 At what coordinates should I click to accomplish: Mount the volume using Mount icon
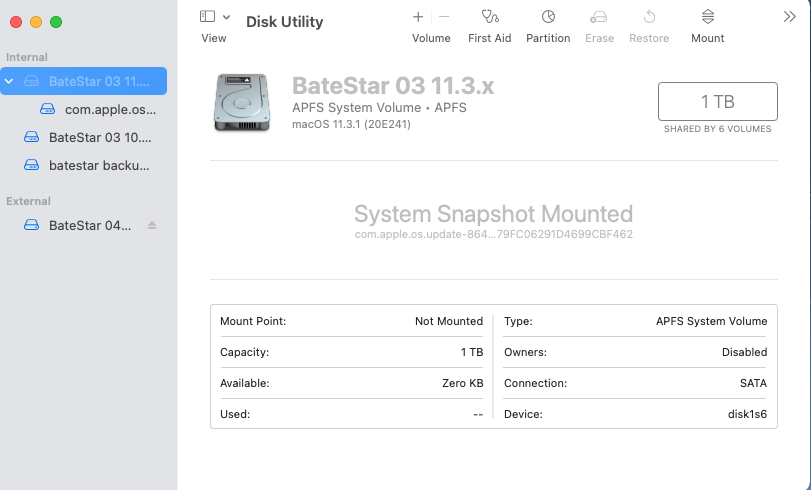click(708, 17)
